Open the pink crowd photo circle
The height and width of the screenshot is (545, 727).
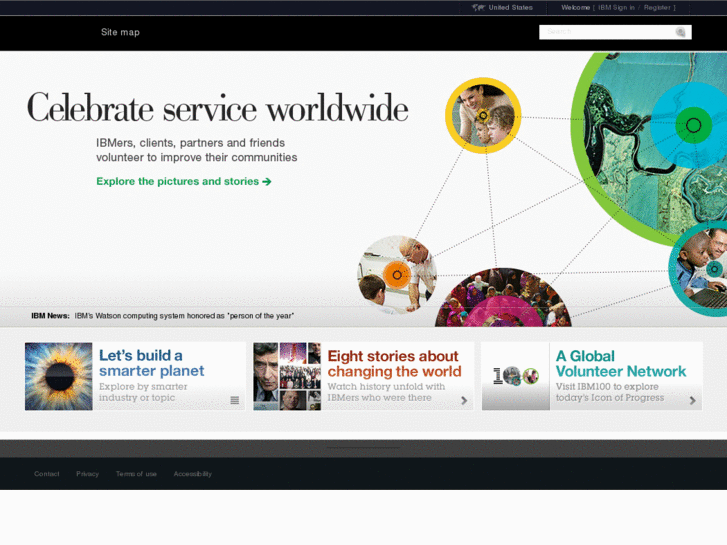point(503,298)
